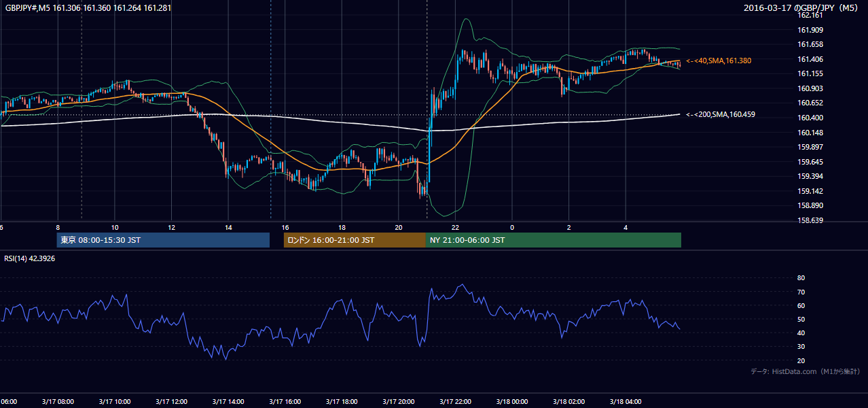The width and height of the screenshot is (868, 408).
Task: Click the 158.639 price axis value
Action: point(810,220)
